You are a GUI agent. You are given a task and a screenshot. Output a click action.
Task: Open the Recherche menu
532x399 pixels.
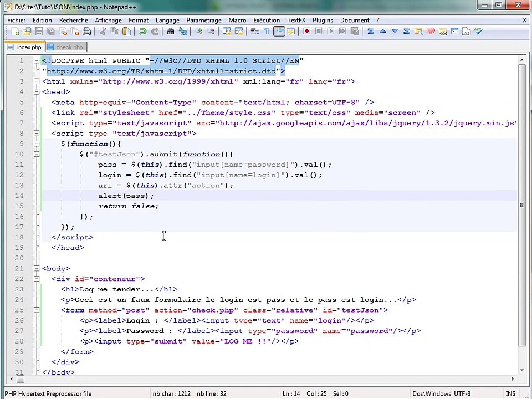click(73, 20)
